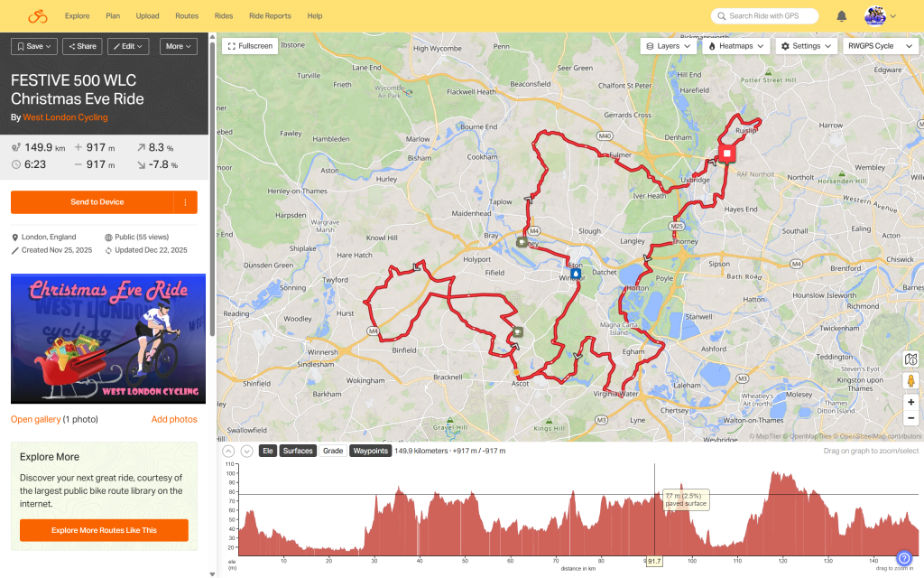Viewport: 924px width, 578px height.
Task: Open the Routes menu in top navigation
Action: (187, 16)
